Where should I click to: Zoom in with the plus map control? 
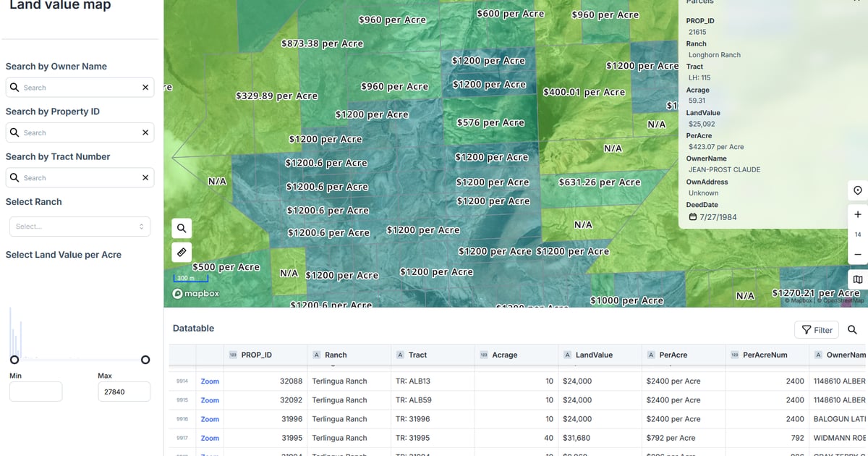858,214
